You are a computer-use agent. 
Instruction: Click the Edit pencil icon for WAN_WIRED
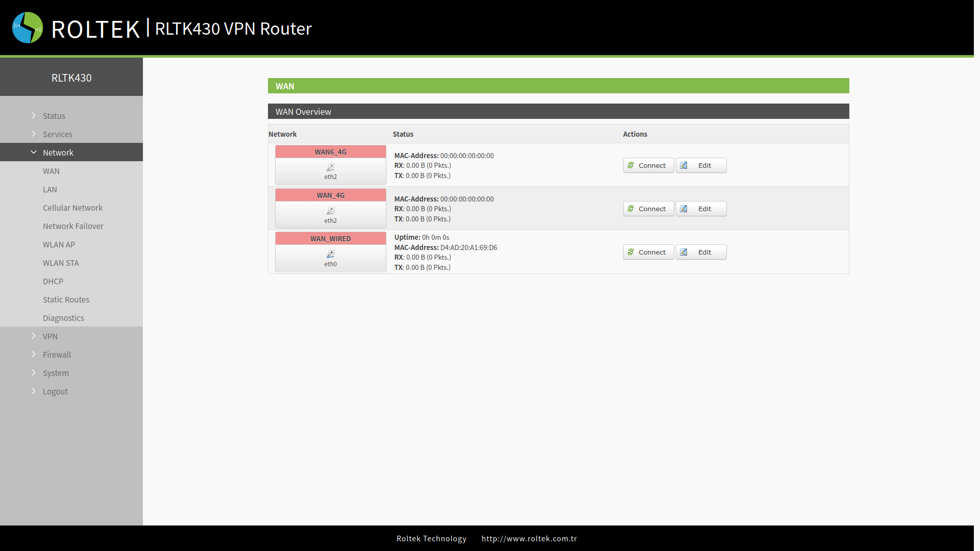[x=684, y=252]
